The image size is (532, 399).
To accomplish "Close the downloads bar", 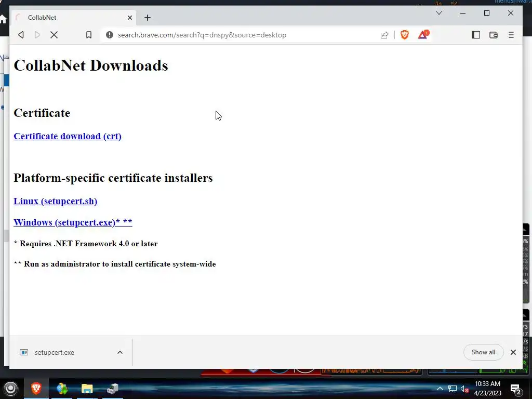I will coord(513,352).
